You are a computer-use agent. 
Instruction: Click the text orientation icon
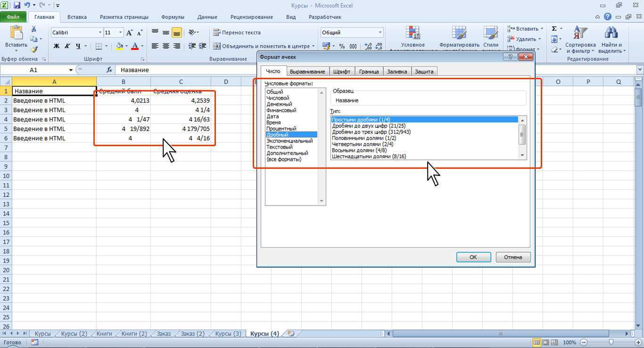(x=192, y=33)
